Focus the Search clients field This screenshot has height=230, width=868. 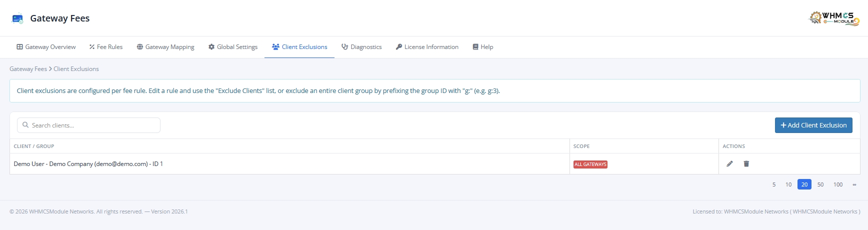(88, 125)
